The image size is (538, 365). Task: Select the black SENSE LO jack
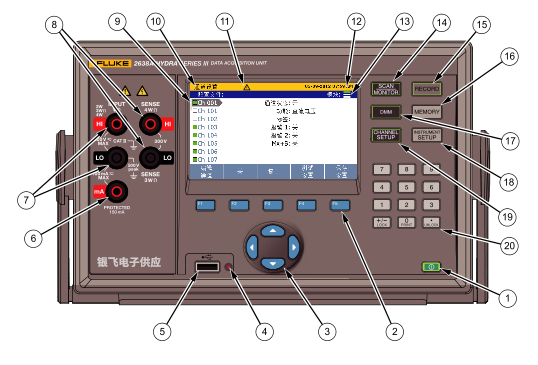[x=150, y=157]
